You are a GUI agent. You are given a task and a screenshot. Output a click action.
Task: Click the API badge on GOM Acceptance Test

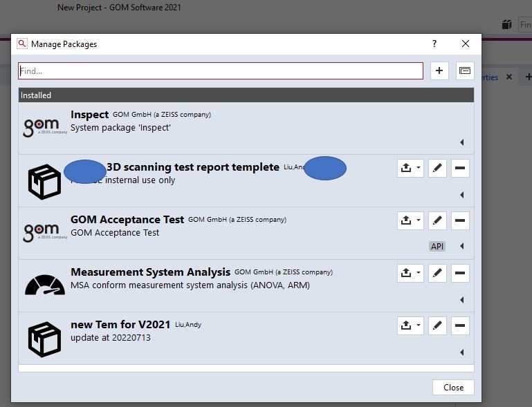pyautogui.click(x=437, y=247)
